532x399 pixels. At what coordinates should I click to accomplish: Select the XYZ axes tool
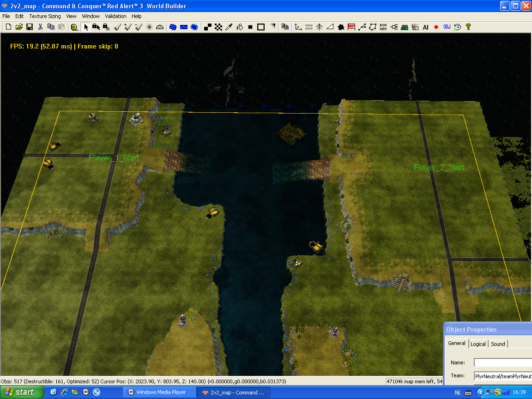pos(298,27)
